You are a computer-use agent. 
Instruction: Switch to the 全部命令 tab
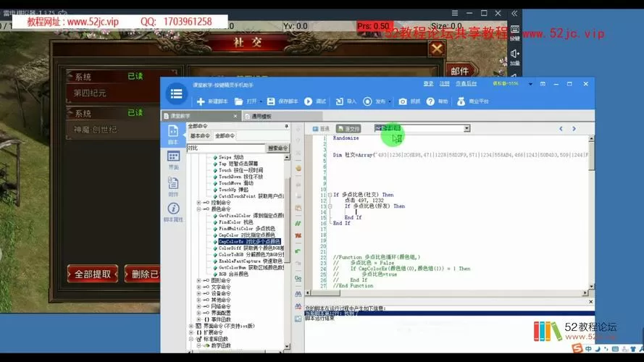coord(225,136)
